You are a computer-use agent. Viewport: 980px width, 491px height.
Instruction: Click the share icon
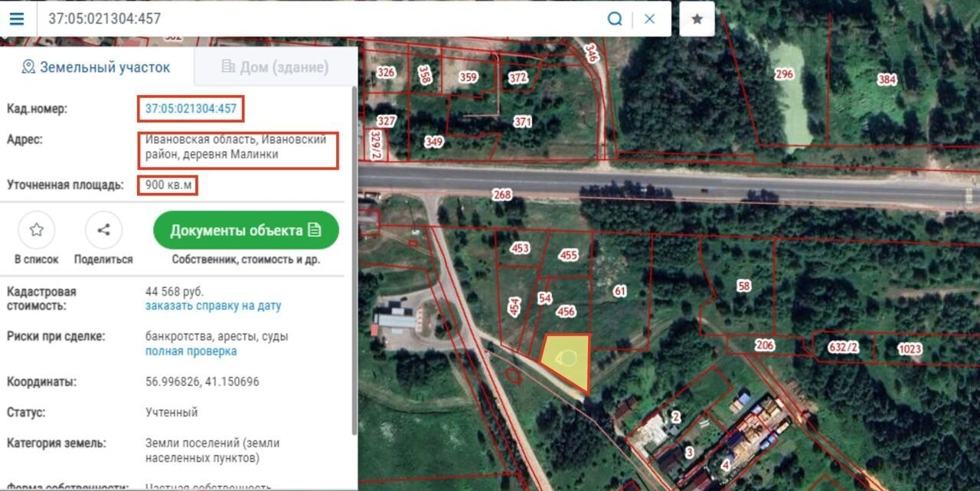(x=103, y=230)
